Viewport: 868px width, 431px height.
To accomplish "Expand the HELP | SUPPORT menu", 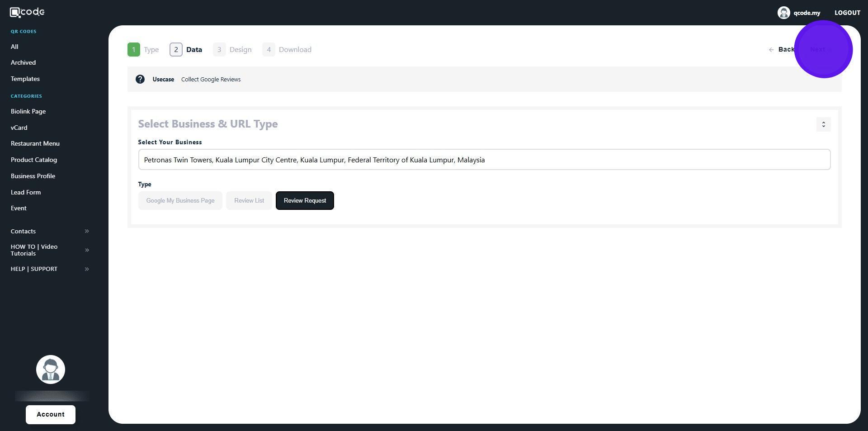I will (x=87, y=269).
